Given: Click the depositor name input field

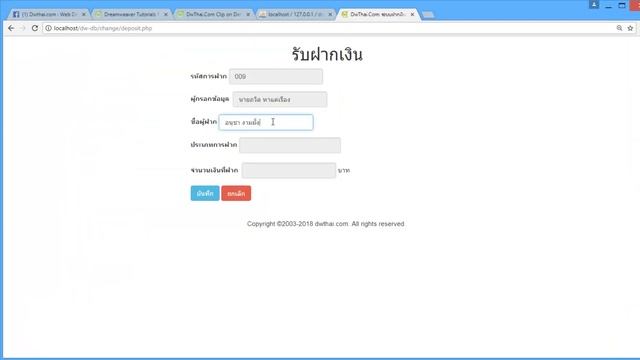Looking at the screenshot, I should point(266,122).
